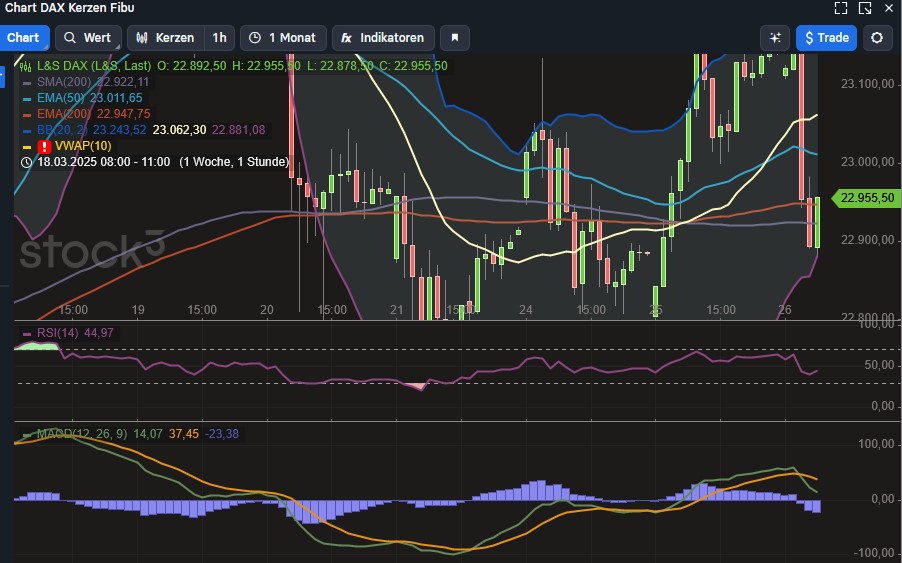The image size is (902, 563).
Task: Click the magnifier icon in Wert button
Action: [70, 38]
